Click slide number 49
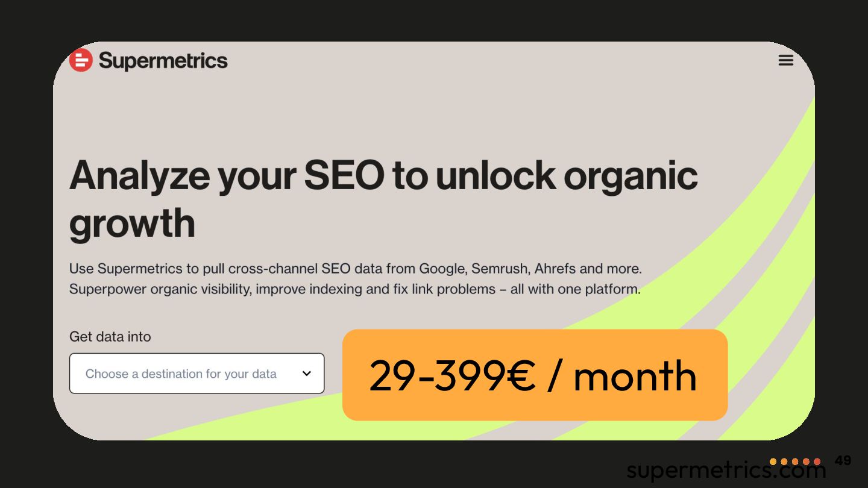868x488 pixels. pyautogui.click(x=843, y=461)
